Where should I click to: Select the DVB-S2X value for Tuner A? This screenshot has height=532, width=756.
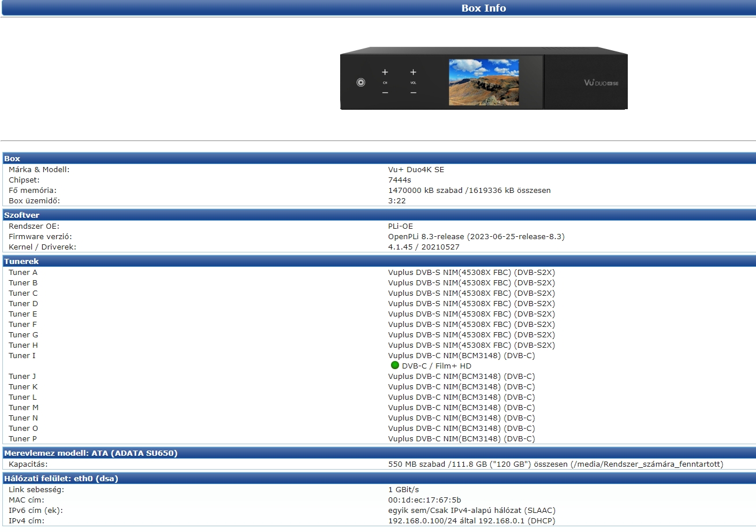pyautogui.click(x=471, y=273)
